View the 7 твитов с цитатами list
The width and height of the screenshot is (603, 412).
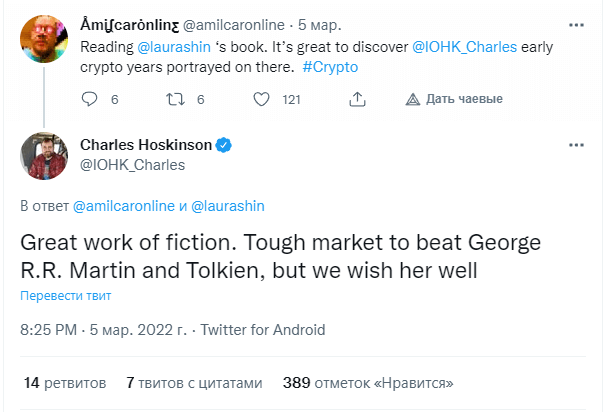[194, 383]
